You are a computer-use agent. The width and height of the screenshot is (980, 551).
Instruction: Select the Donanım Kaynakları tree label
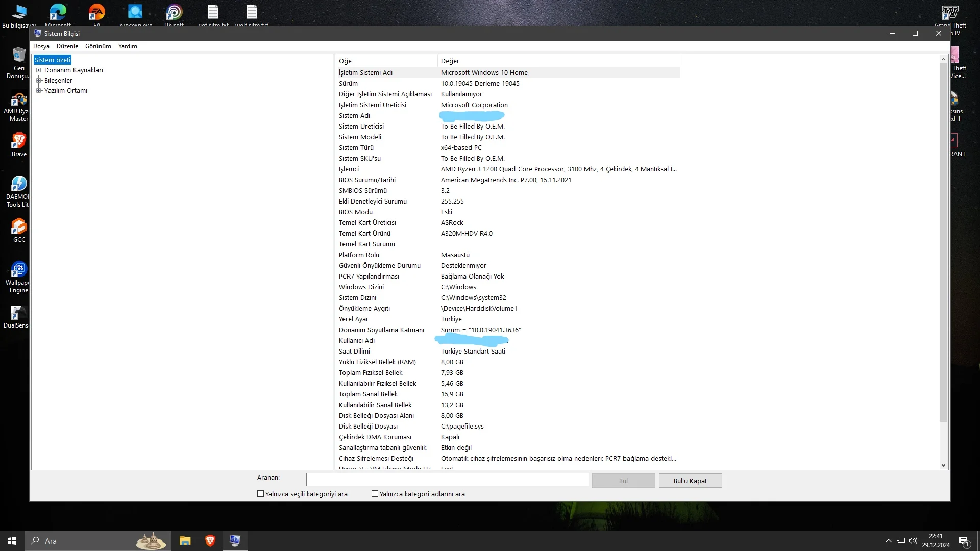point(73,70)
